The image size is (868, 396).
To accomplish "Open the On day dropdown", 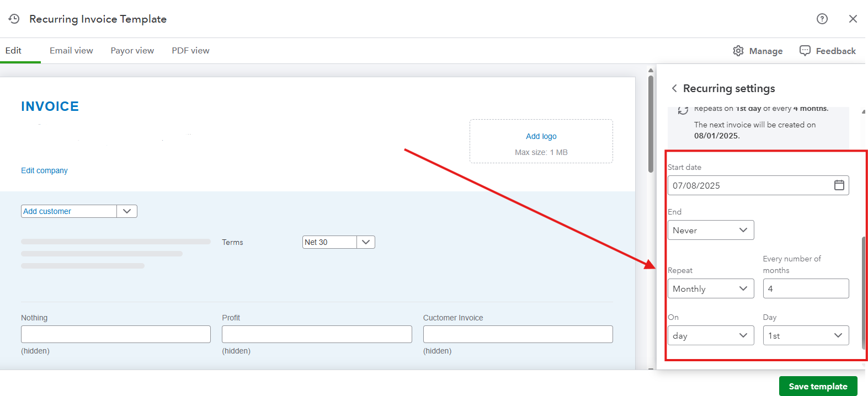I will tap(711, 335).
